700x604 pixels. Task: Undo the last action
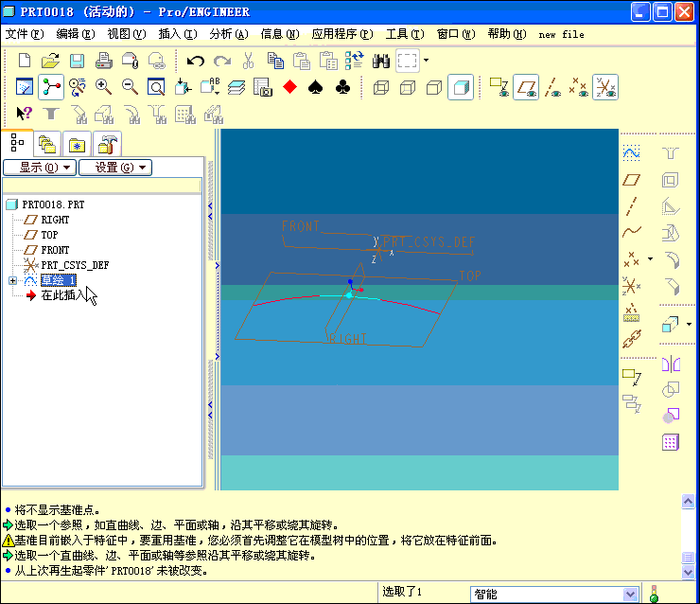[x=195, y=61]
